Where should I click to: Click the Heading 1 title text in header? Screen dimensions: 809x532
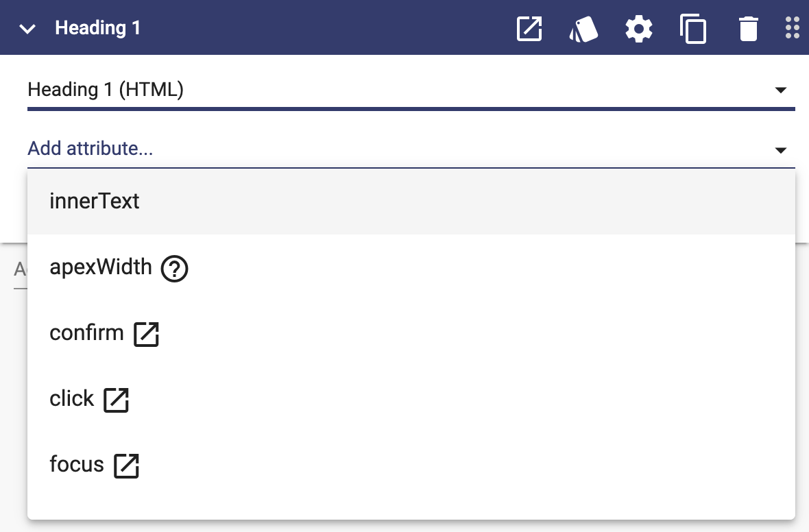click(x=97, y=28)
